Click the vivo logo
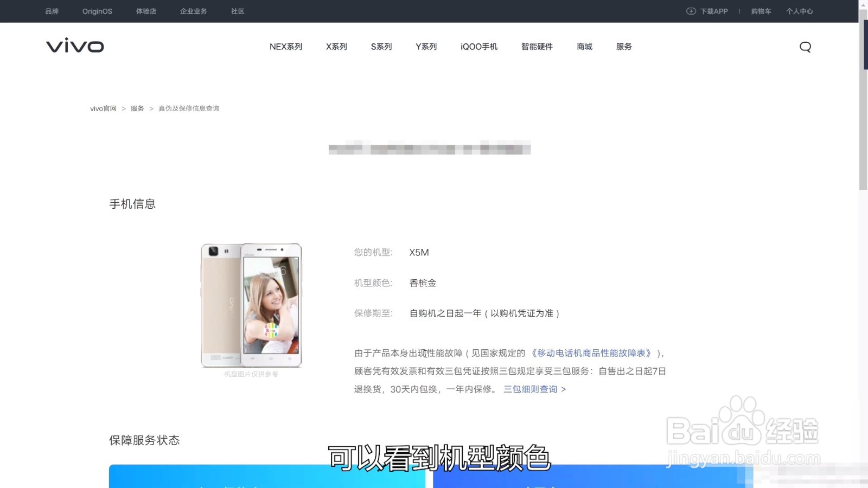The width and height of the screenshot is (868, 488). pos(75,46)
